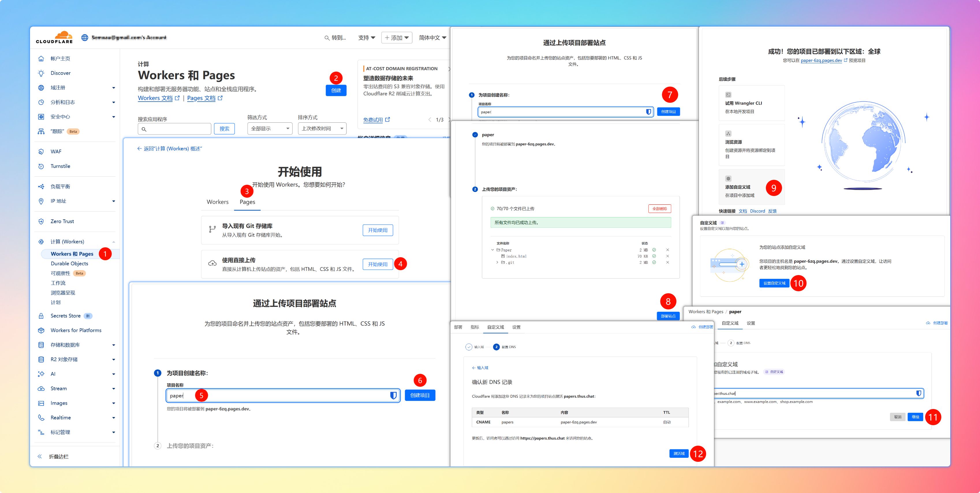Click the Secrets Store lock icon
980x493 pixels.
pyautogui.click(x=41, y=316)
